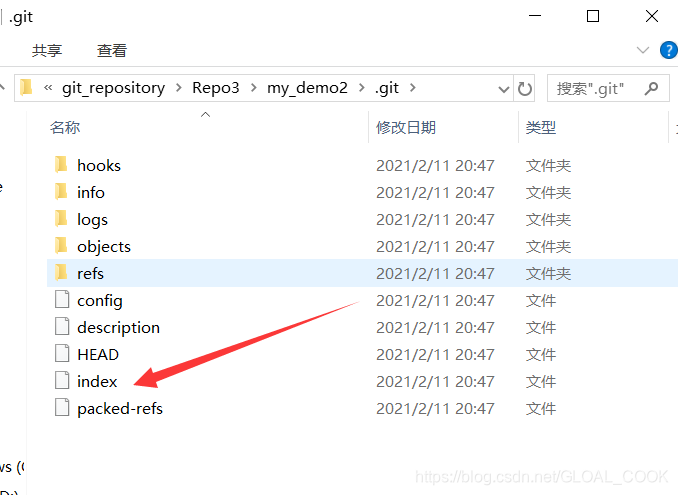Click the 文件夹 type of objects
This screenshot has width=678, height=495.
tap(548, 246)
